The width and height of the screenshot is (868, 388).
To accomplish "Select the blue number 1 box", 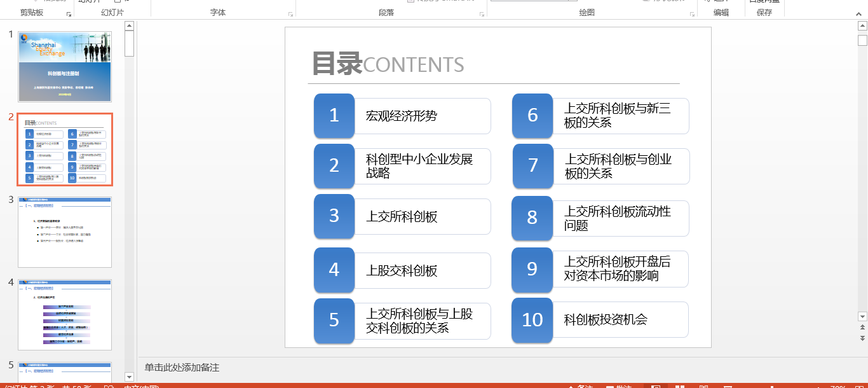I will 334,116.
